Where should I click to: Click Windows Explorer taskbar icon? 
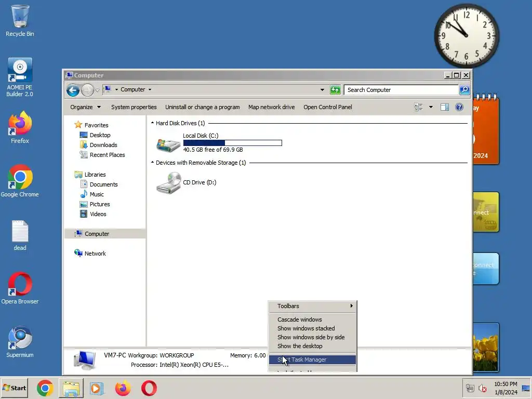[x=71, y=388]
